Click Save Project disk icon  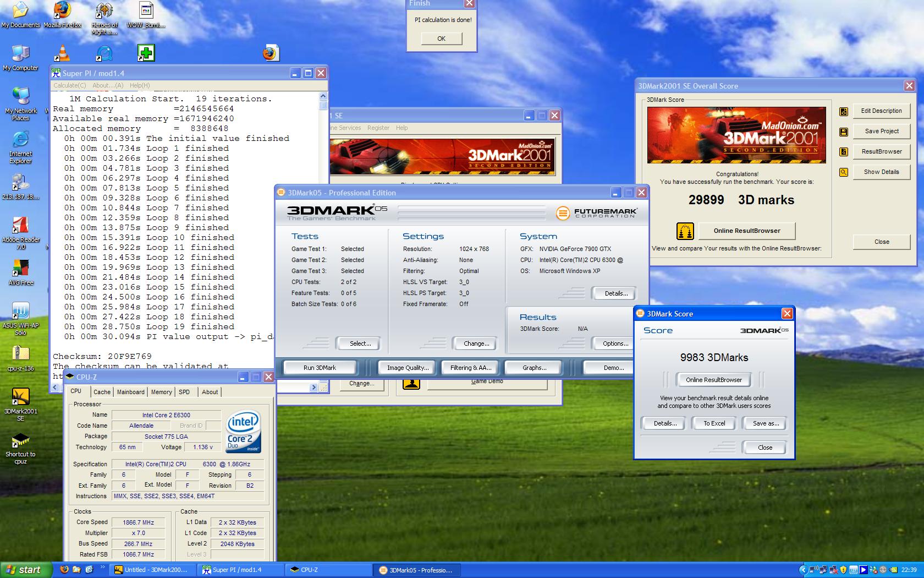(x=844, y=132)
